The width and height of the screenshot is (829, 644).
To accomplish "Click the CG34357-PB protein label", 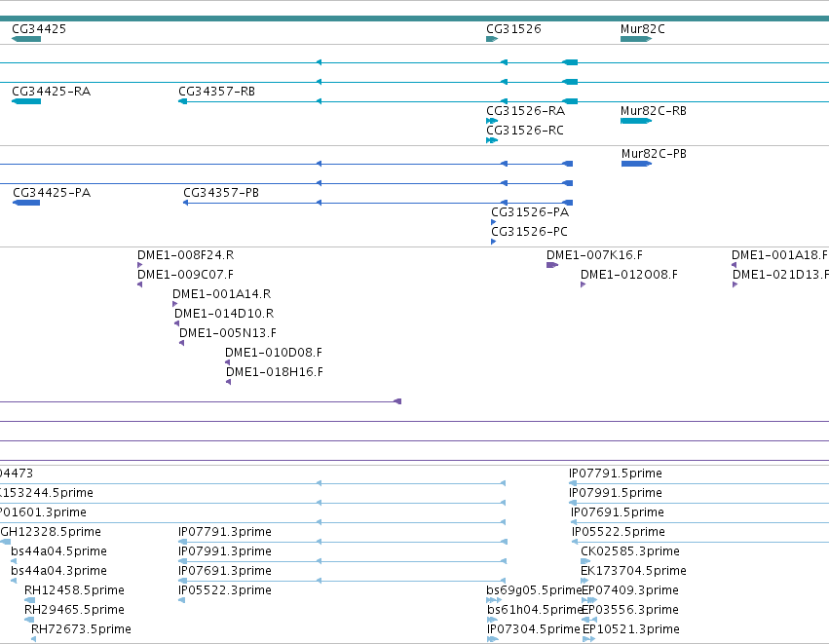I will (221, 193).
